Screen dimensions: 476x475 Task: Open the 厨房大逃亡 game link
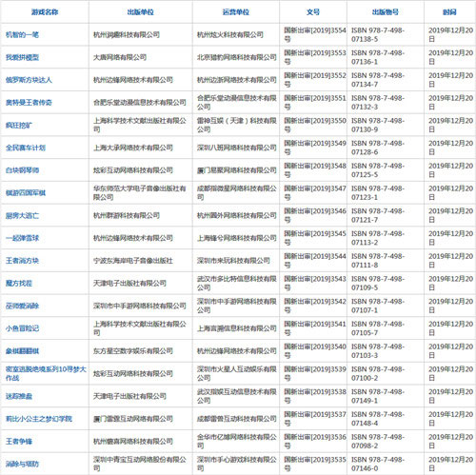pyautogui.click(x=22, y=215)
